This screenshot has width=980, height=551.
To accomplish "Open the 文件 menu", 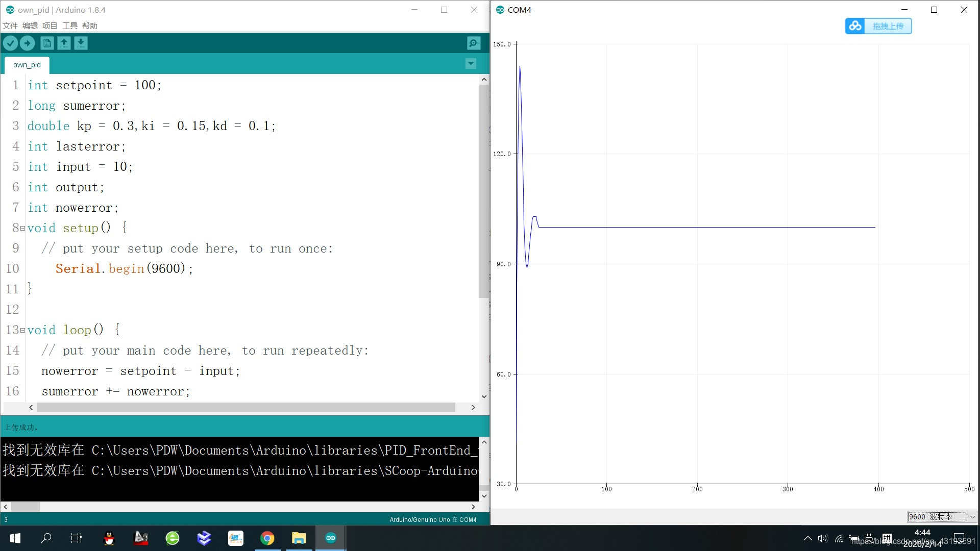I will coord(11,26).
